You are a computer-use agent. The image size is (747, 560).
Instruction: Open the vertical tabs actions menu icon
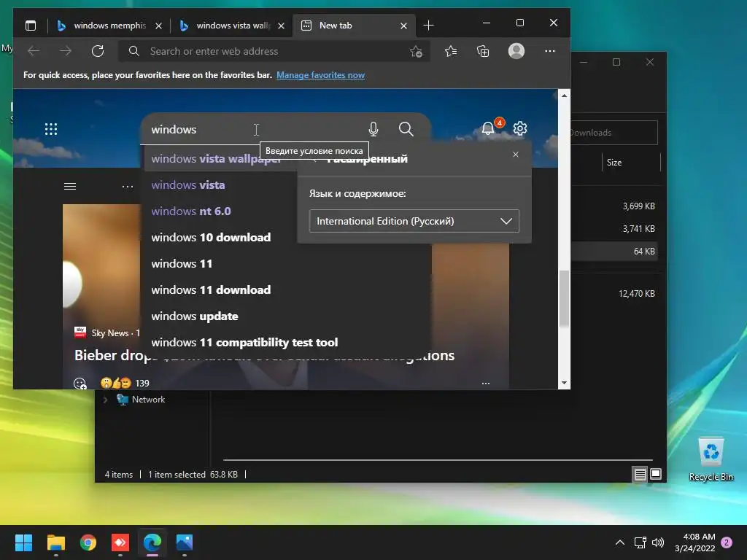pyautogui.click(x=31, y=26)
